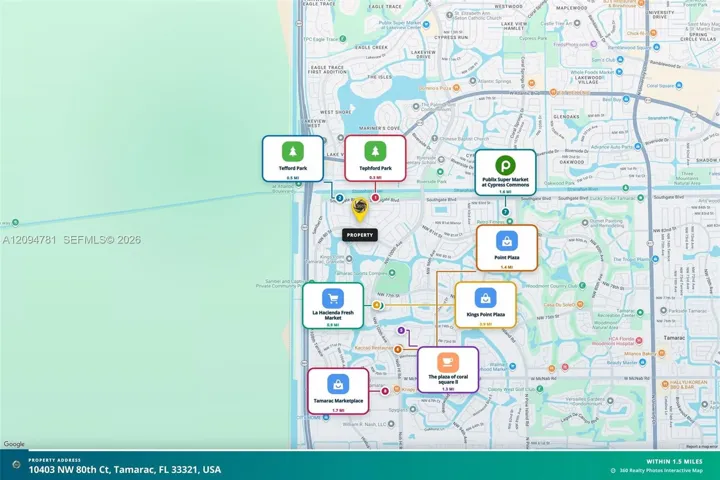Image resolution: width=720 pixels, height=480 pixels.
Task: Click the William R. Nash, LLC pin
Action: coord(391,424)
